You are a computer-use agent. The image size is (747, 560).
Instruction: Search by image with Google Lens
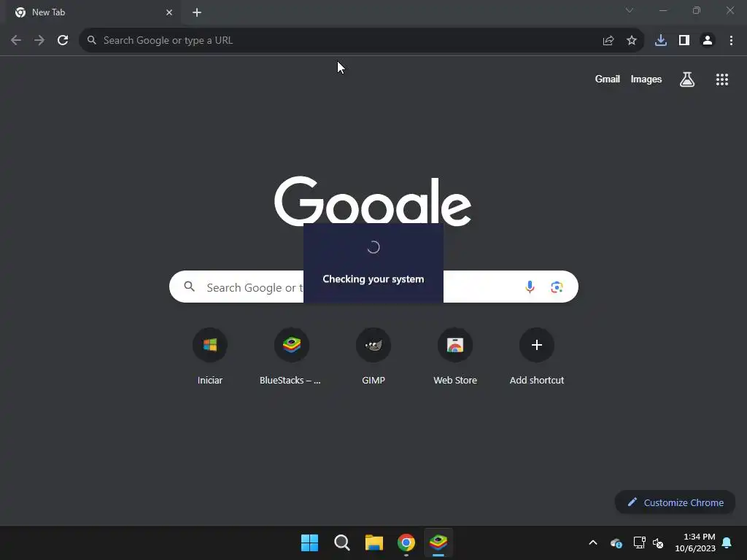point(557,287)
